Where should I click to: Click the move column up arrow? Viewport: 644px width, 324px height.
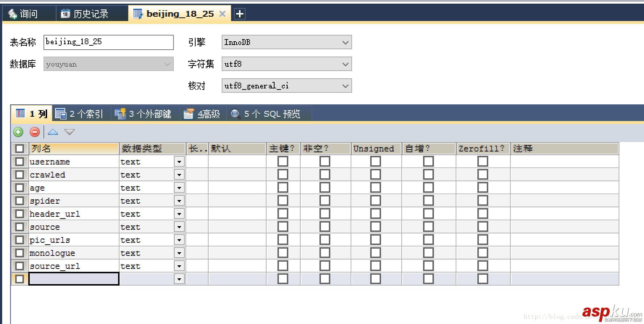pyautogui.click(x=53, y=132)
